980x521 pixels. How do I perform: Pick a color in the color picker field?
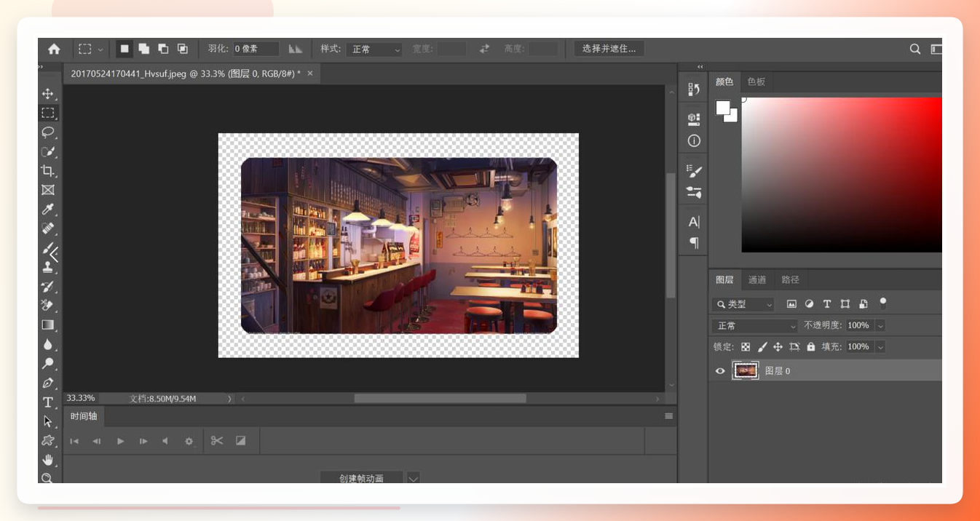[842, 175]
